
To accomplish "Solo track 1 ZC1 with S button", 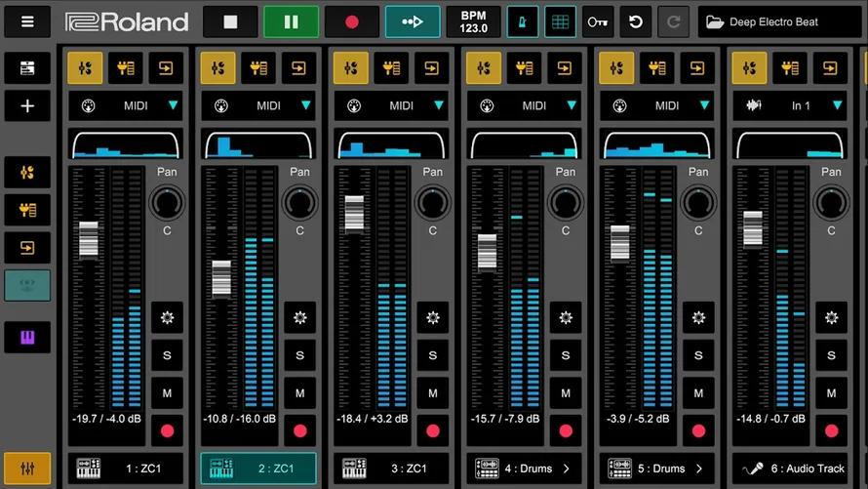I will coord(167,355).
